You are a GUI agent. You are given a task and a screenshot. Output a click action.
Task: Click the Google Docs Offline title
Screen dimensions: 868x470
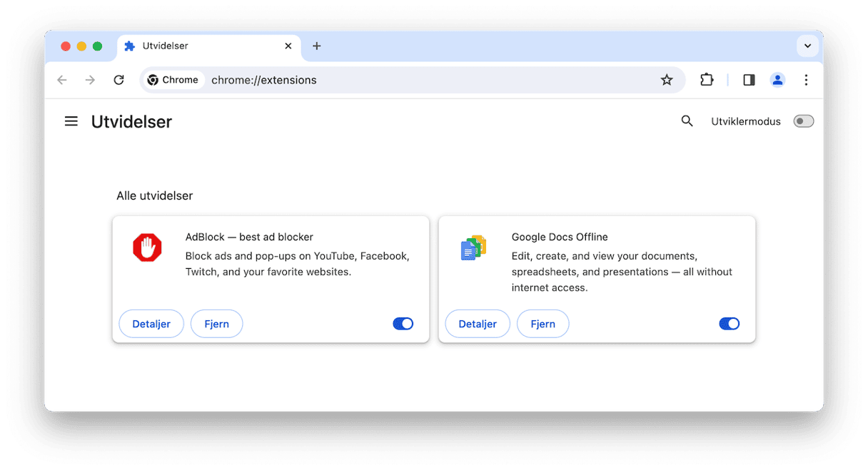(560, 237)
